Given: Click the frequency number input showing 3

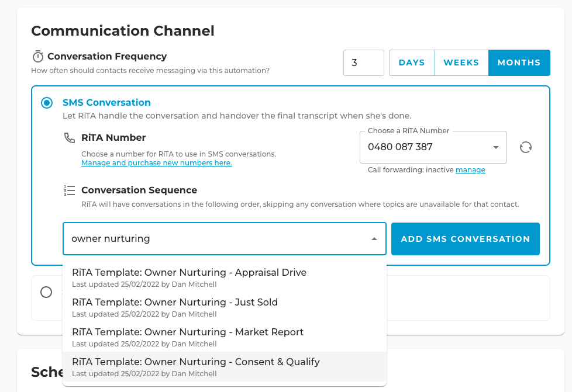Looking at the screenshot, I should (x=364, y=63).
